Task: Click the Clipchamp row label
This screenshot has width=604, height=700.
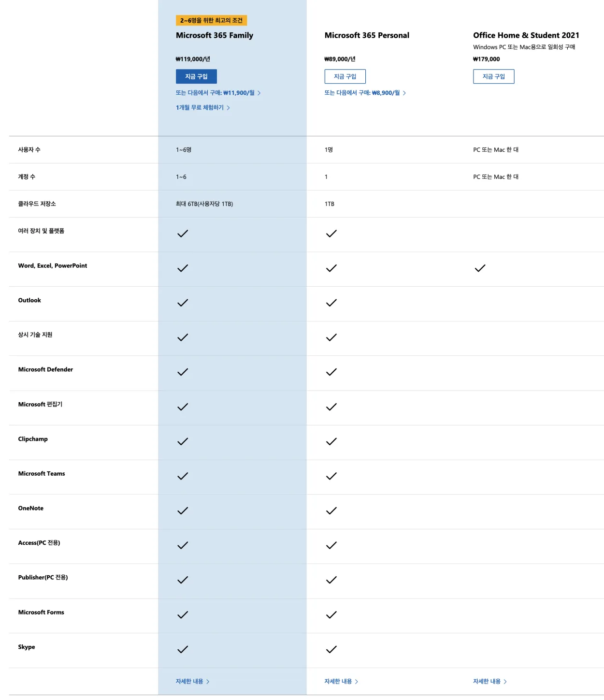Action: pos(33,439)
